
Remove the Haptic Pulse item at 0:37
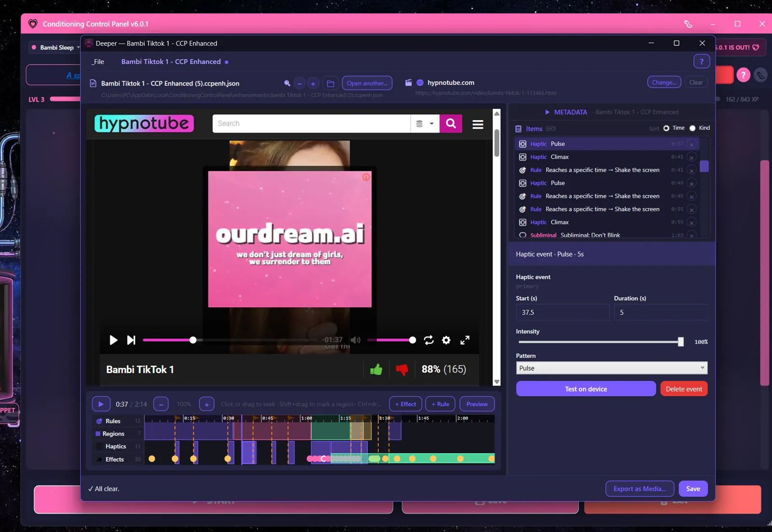(691, 144)
